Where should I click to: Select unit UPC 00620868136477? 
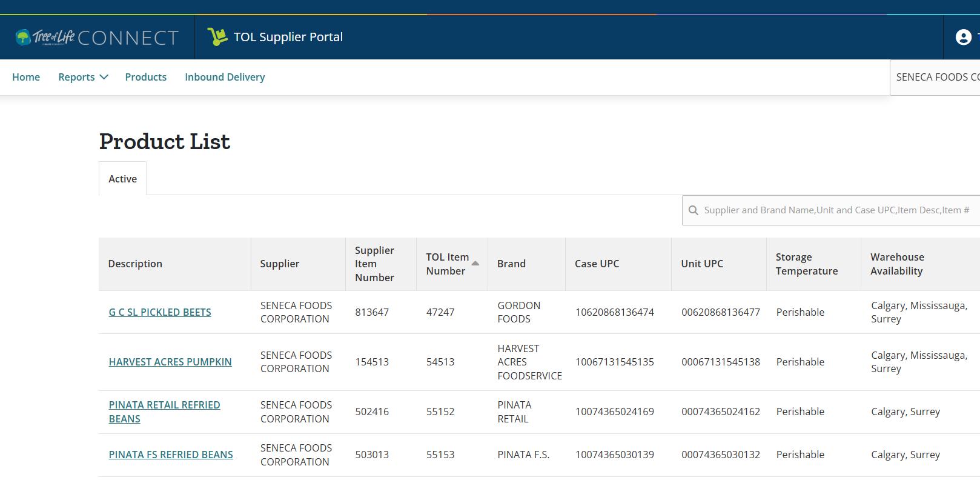click(721, 312)
